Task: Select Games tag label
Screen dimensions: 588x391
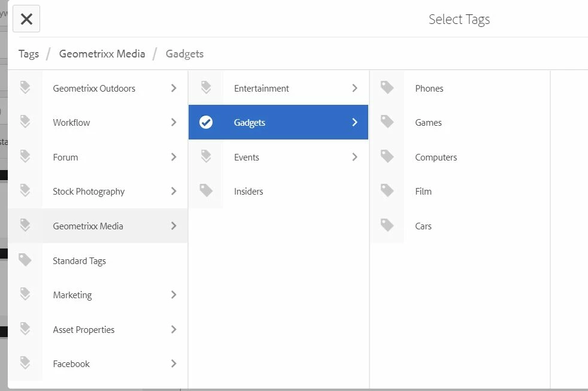Action: (x=428, y=123)
